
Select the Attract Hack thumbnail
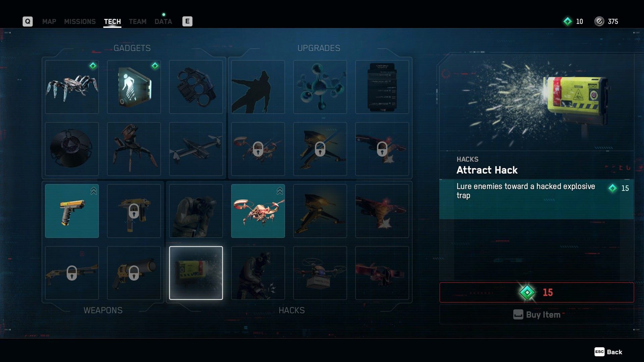(196, 273)
